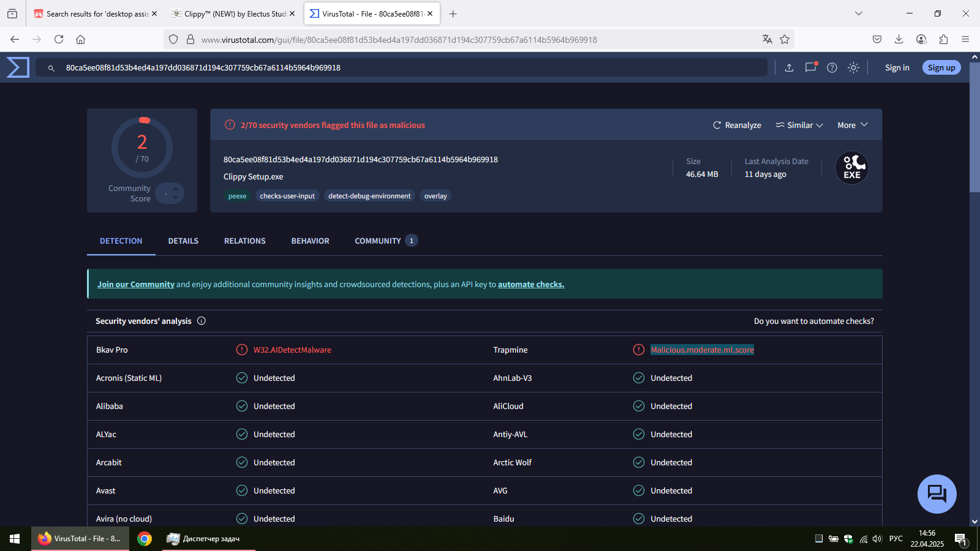Switch to the RELATIONS tab
The image size is (980, 551).
click(x=245, y=241)
